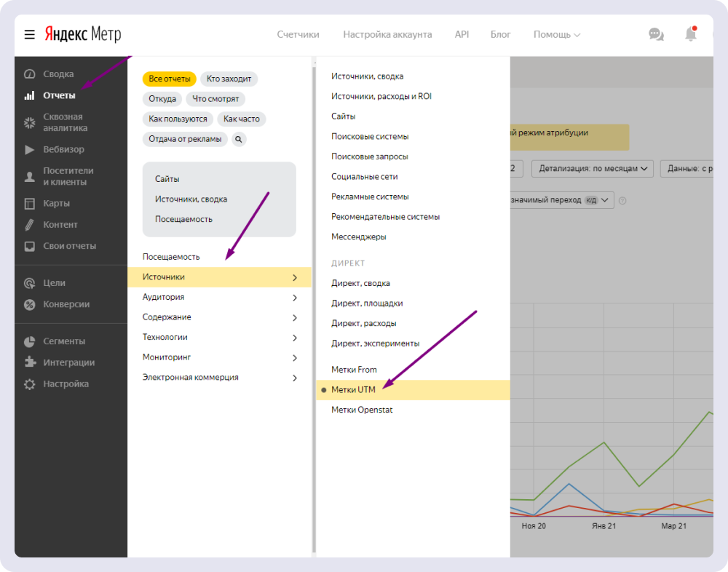Click the Вебвизор play icon
The width and height of the screenshot is (728, 572).
(29, 150)
